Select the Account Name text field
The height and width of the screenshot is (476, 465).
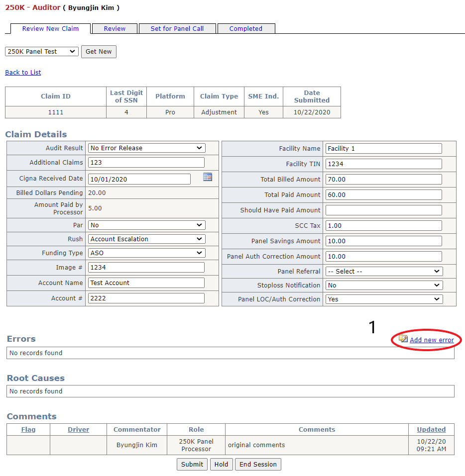pyautogui.click(x=146, y=283)
